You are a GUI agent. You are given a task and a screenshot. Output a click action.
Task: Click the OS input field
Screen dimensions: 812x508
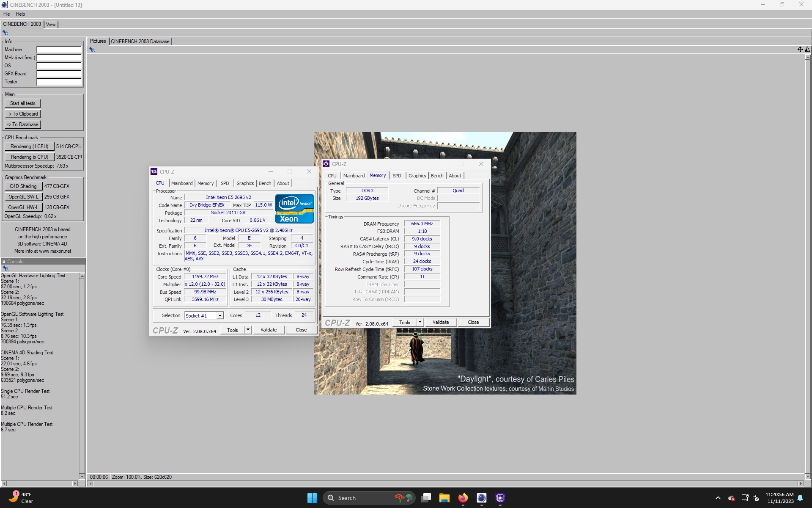coord(59,66)
